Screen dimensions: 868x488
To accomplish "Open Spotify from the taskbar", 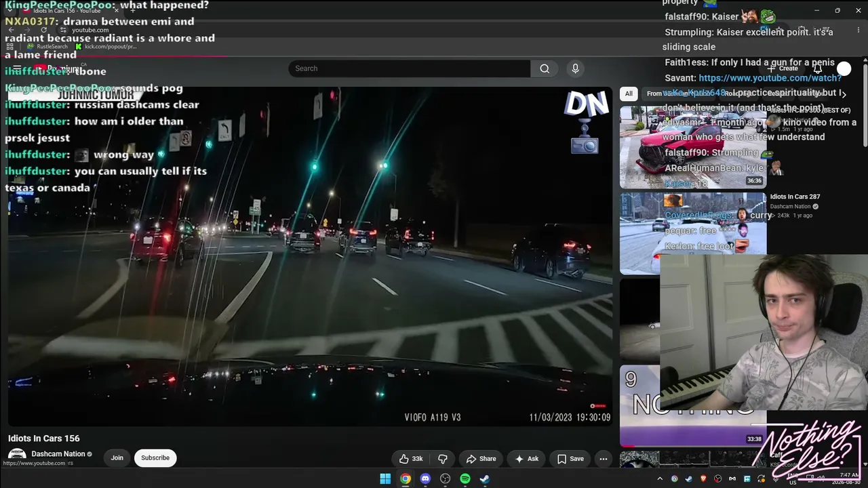I will pos(465,479).
